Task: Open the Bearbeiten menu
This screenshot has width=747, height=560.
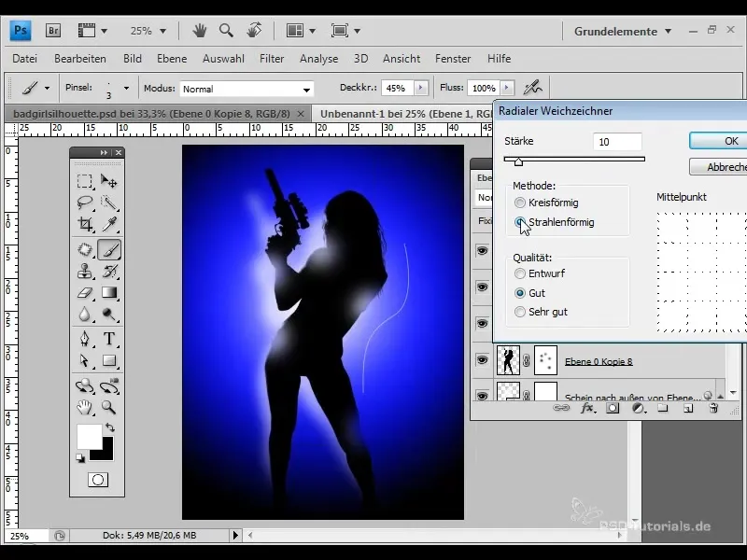Action: (80, 59)
